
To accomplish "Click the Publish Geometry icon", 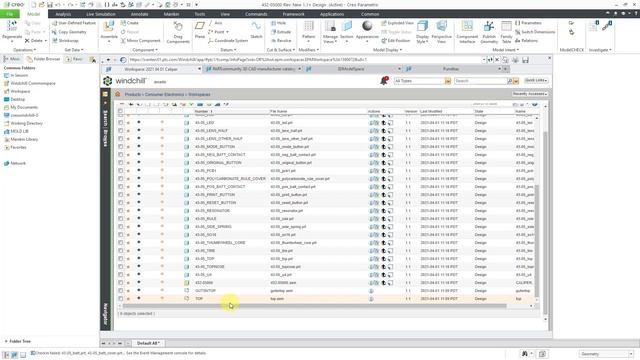I will coord(489,27).
